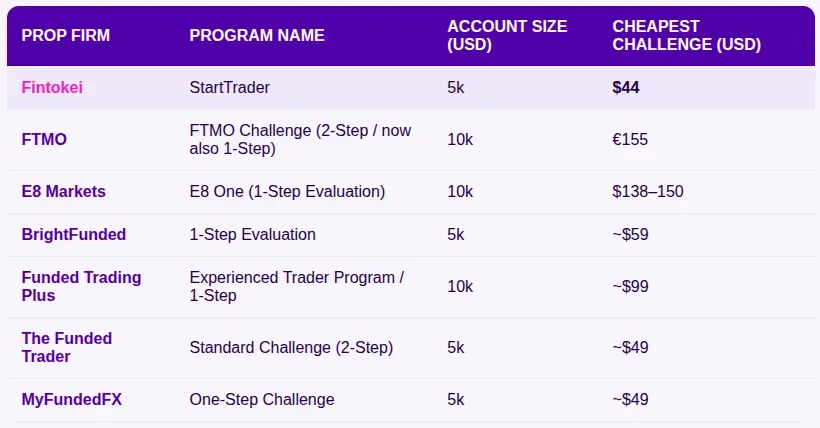
Task: Select the StartTrader program cell
Action: point(230,87)
